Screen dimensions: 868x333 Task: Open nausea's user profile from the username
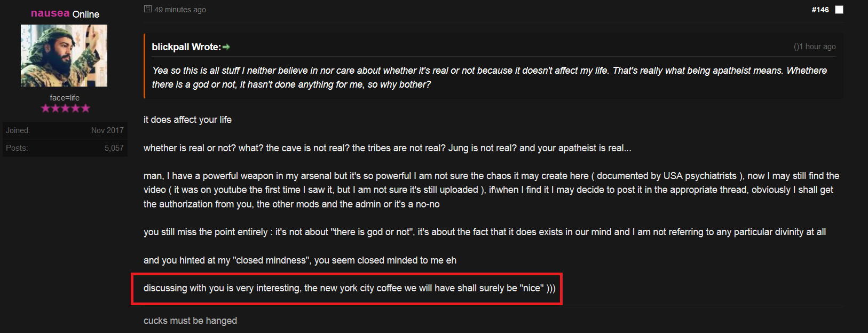click(50, 13)
